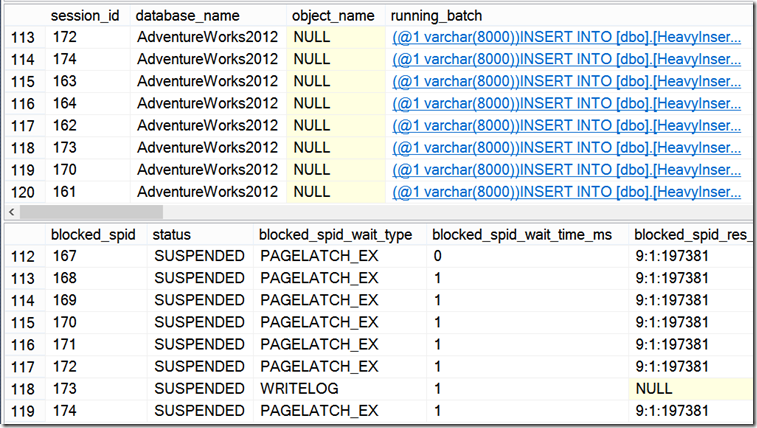The image size is (757, 428).
Task: Select row 119 header in lower grid
Action: [x=25, y=411]
